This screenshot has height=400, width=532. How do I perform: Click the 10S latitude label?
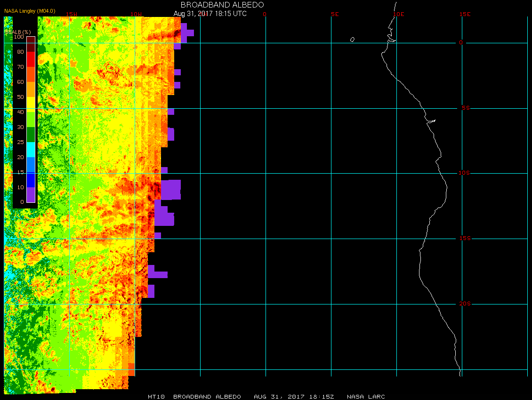[x=465, y=173]
